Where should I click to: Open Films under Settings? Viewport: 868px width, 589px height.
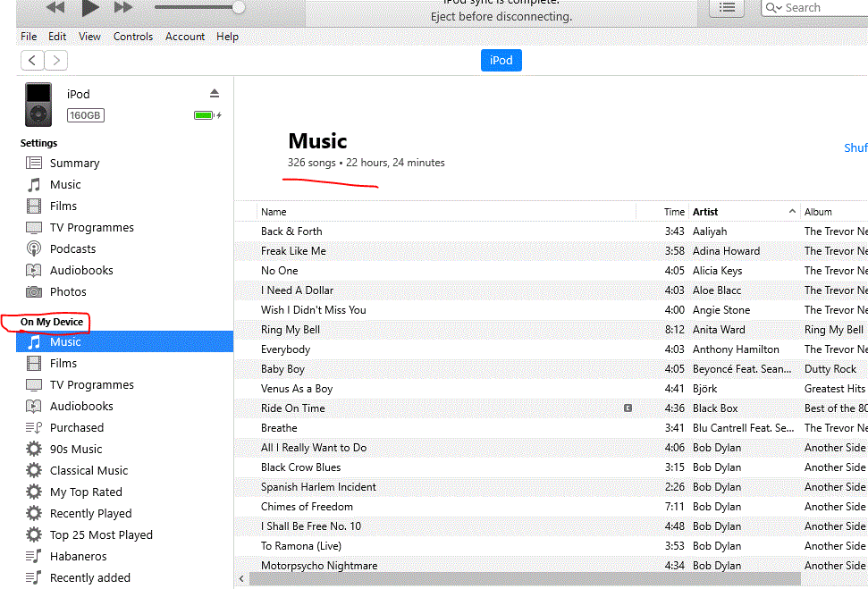tap(63, 206)
